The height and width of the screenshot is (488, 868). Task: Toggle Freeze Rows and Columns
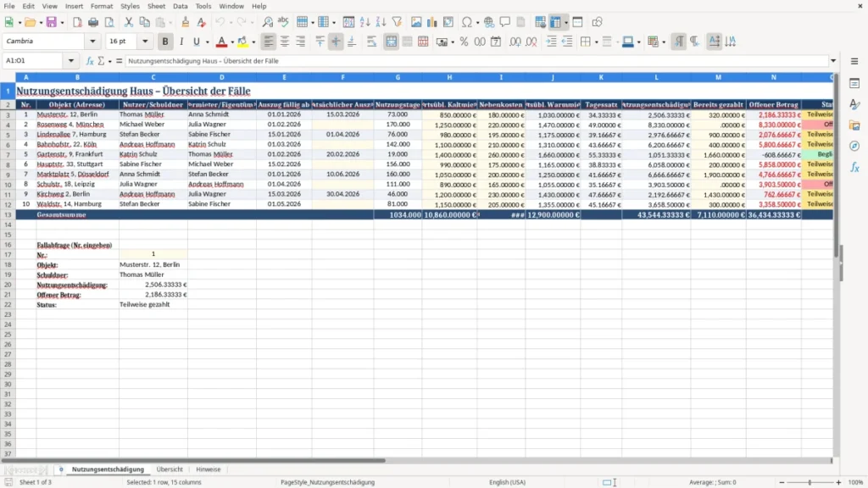pyautogui.click(x=556, y=22)
